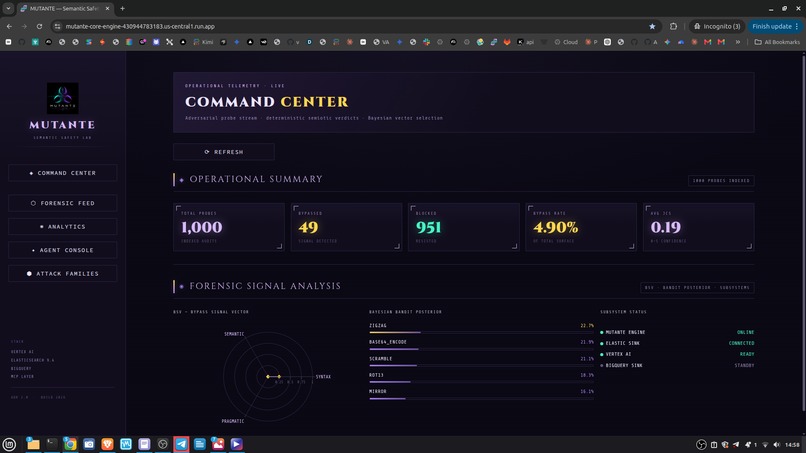This screenshot has height=453, width=806.
Task: Click the VERTEX AI READY status
Action: [x=747, y=354]
